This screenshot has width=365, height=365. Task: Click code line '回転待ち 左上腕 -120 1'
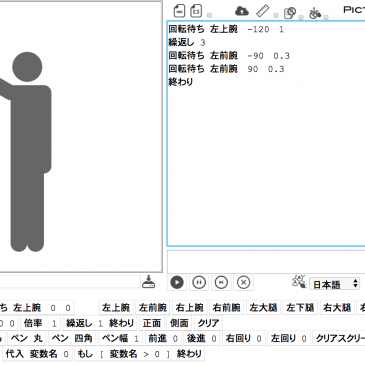(226, 29)
